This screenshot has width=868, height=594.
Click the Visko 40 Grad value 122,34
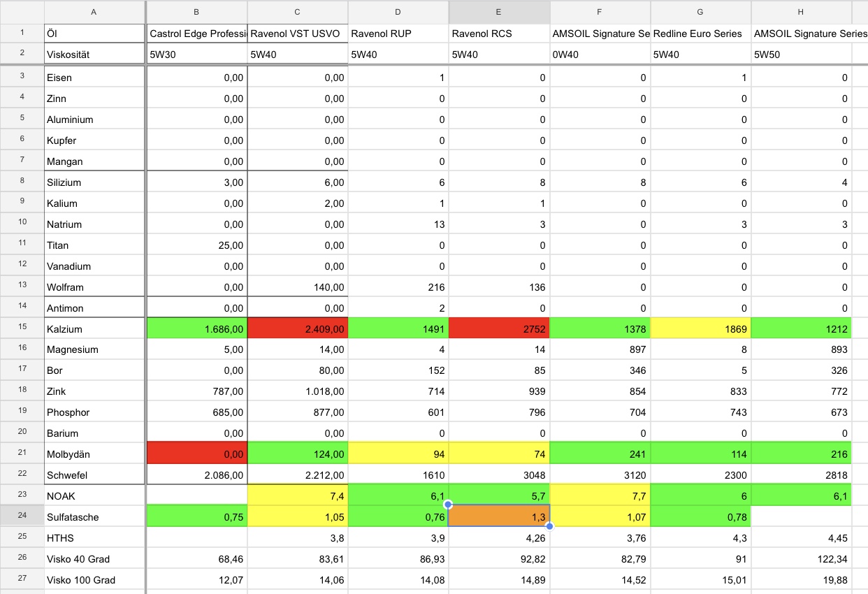click(x=802, y=559)
